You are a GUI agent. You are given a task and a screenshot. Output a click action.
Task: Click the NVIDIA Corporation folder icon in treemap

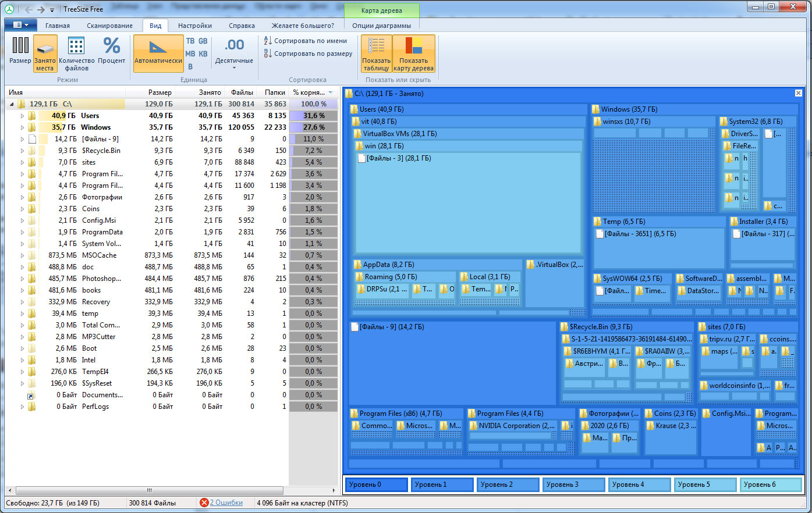pos(473,426)
